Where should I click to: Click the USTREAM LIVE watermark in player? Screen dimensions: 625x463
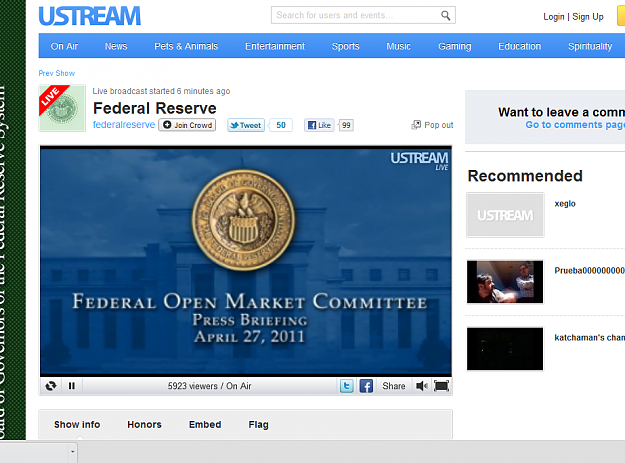click(419, 161)
